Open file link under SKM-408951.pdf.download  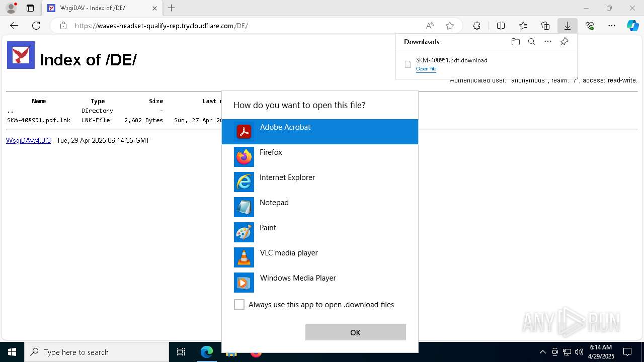(426, 69)
